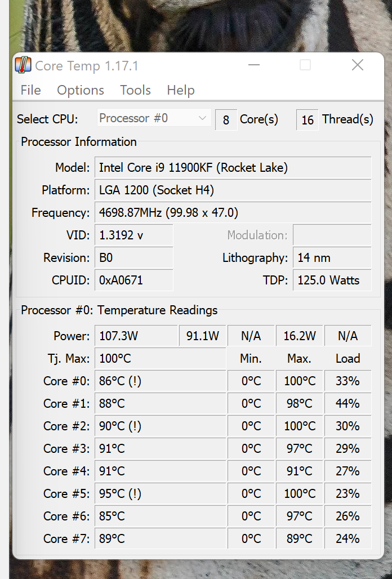Click Core #2 load 30%
The image size is (392, 579).
[x=348, y=426]
